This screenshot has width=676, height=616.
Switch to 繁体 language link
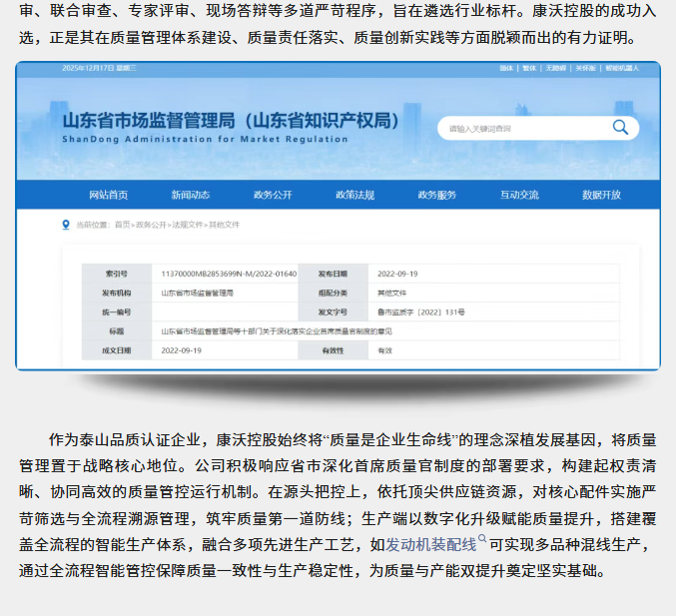(534, 68)
